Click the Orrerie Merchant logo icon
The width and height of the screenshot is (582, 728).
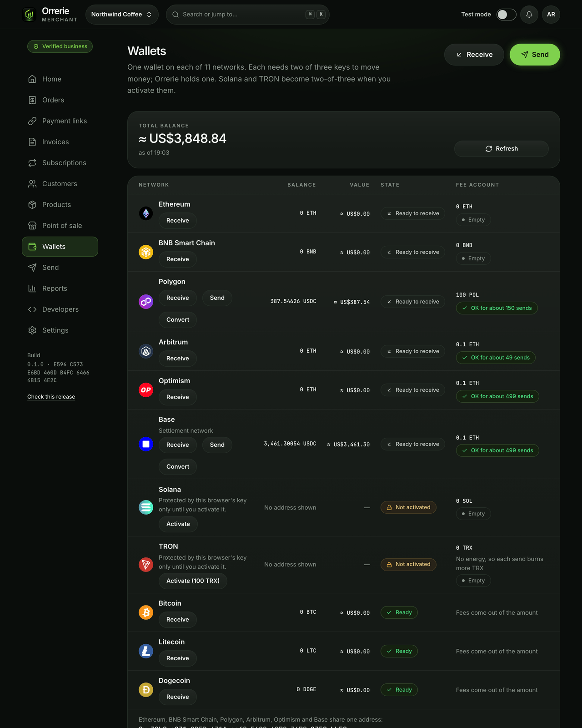[x=30, y=15]
